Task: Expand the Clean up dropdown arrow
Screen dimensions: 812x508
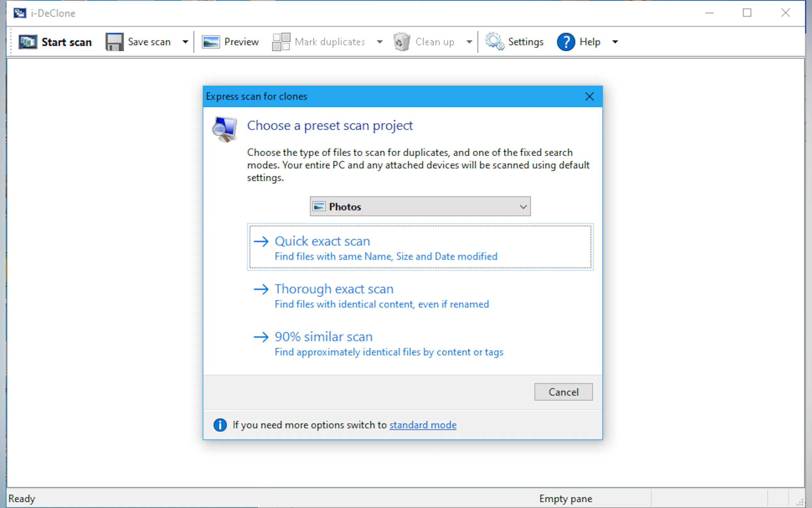Action: click(x=469, y=42)
